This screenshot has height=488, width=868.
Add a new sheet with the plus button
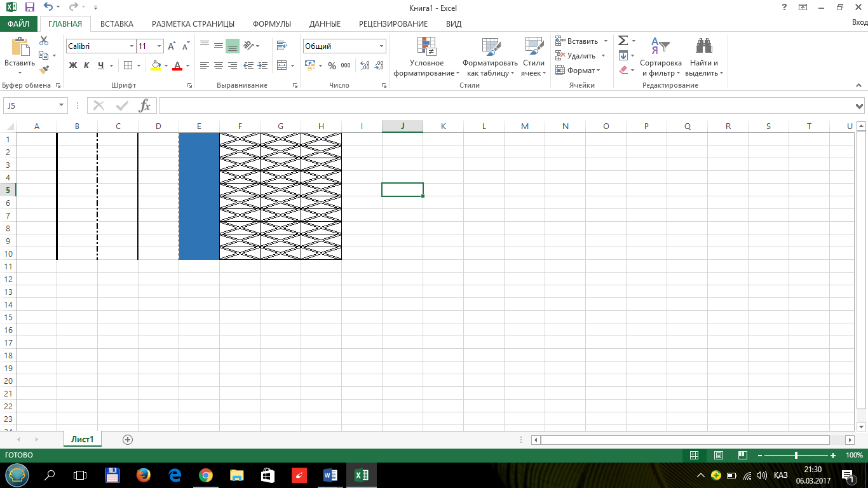click(x=128, y=439)
